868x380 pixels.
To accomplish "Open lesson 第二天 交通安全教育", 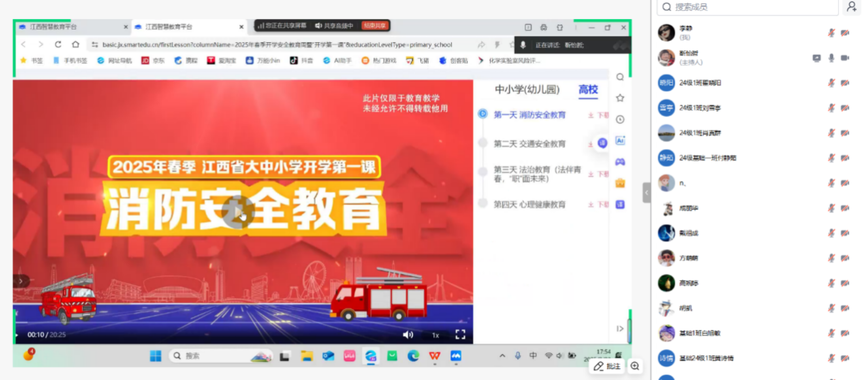I will pyautogui.click(x=530, y=144).
